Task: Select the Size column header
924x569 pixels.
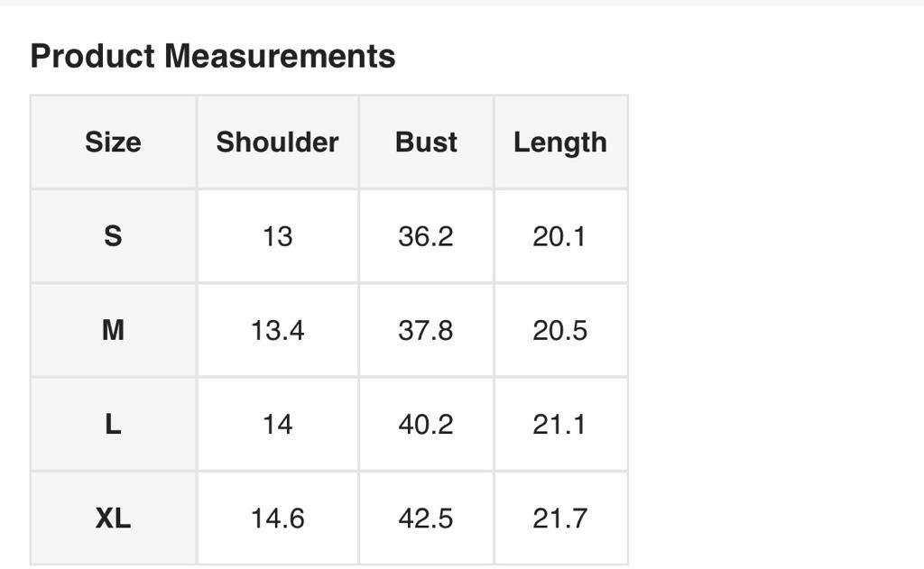Action: pos(113,142)
